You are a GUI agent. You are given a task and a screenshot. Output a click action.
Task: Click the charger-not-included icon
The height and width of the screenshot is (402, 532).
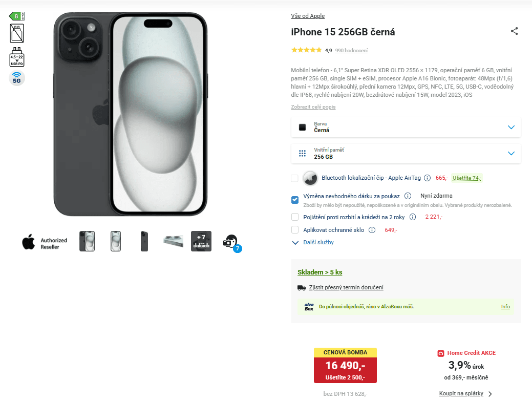tap(16, 33)
